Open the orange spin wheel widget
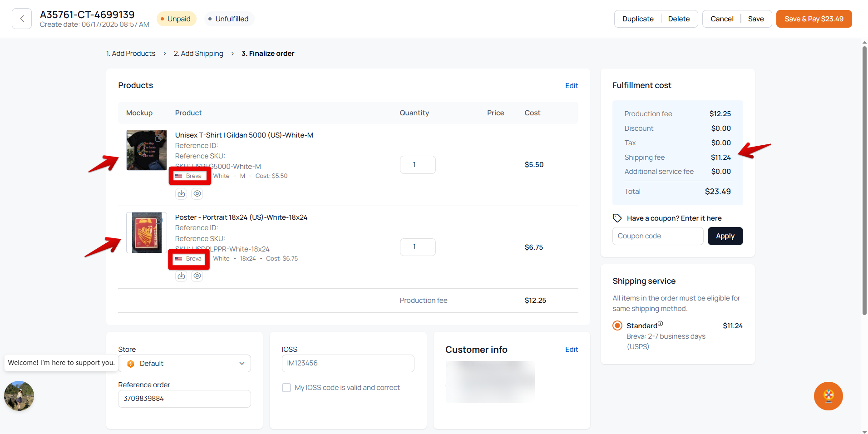Viewport: 868px width, 434px height. pos(828,396)
